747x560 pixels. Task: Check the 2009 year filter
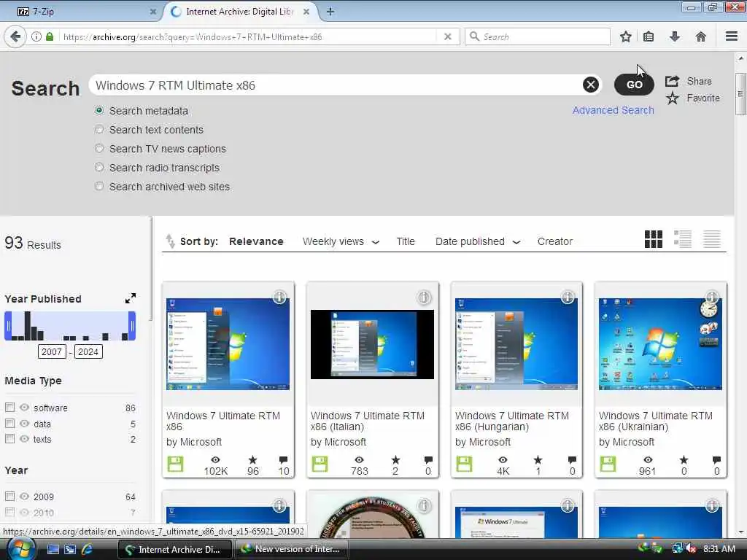(x=9, y=496)
